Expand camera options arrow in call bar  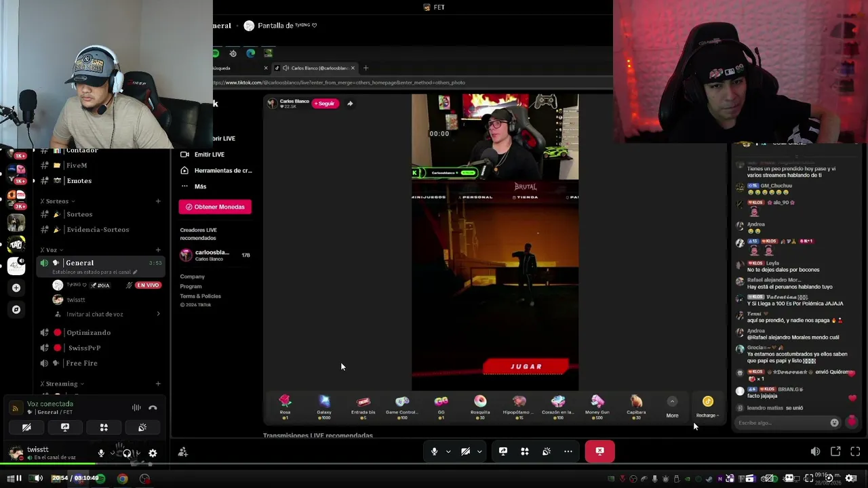coord(479,451)
